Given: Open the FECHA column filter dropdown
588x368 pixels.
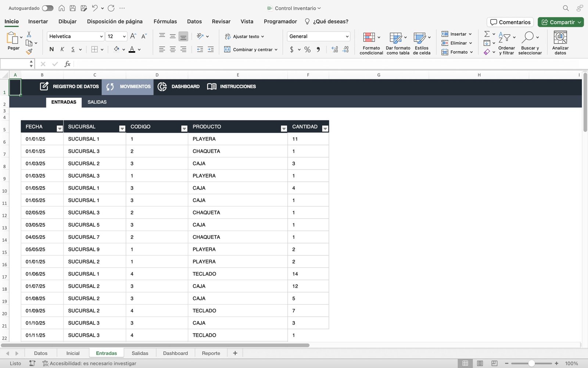Looking at the screenshot, I should click(x=60, y=128).
